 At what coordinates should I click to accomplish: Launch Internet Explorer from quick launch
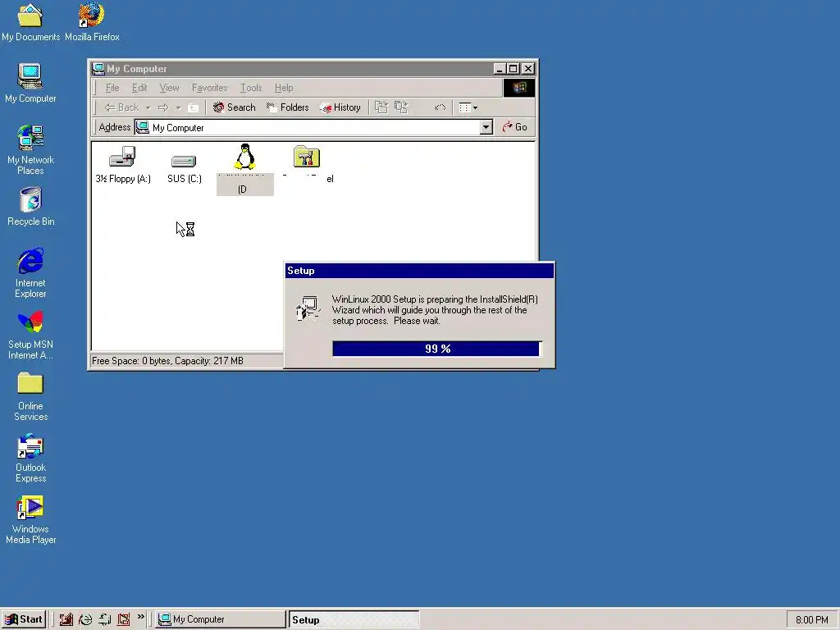click(x=85, y=619)
